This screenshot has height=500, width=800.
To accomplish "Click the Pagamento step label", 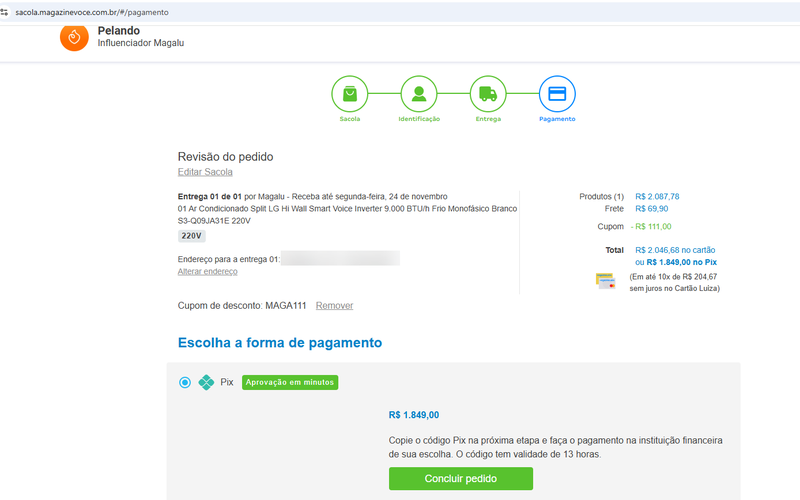I will click(x=557, y=119).
